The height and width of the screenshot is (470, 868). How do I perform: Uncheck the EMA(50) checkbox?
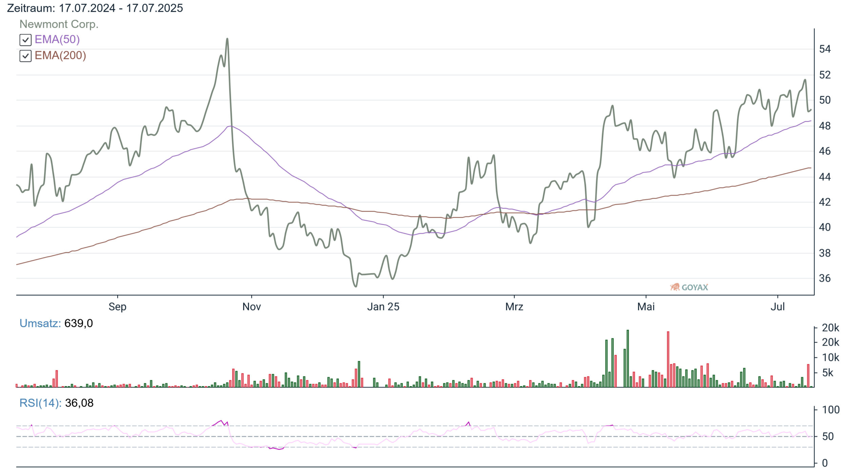tap(25, 40)
